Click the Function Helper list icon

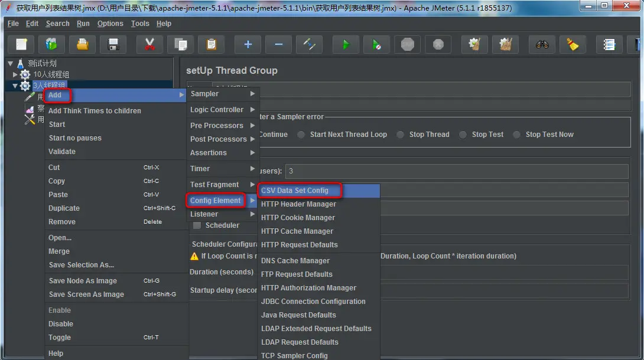click(610, 44)
